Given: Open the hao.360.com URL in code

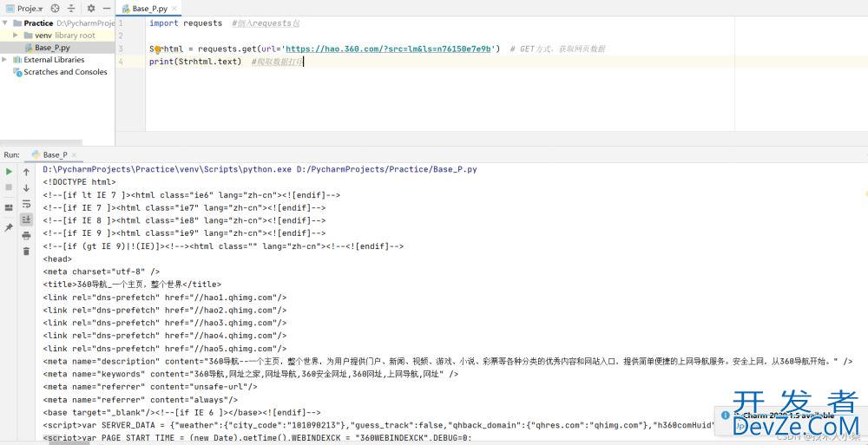Looking at the screenshot, I should pos(389,49).
